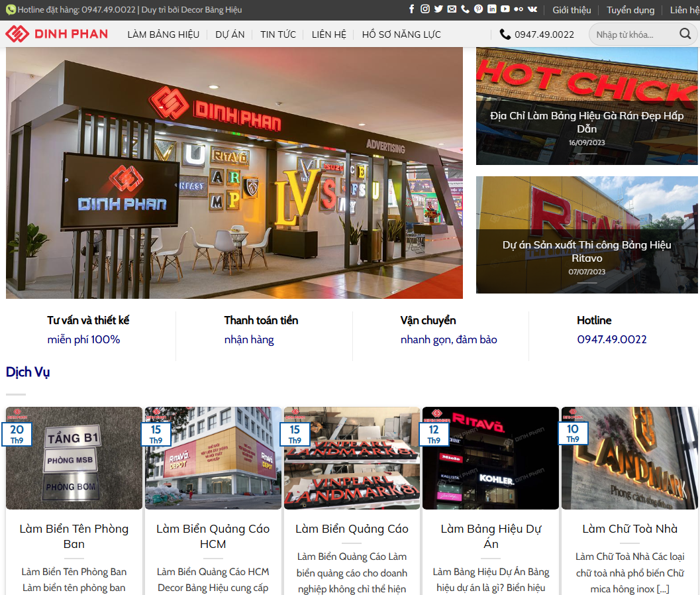
Task: Open the Kohler night storefront thumbnail
Action: (x=491, y=458)
